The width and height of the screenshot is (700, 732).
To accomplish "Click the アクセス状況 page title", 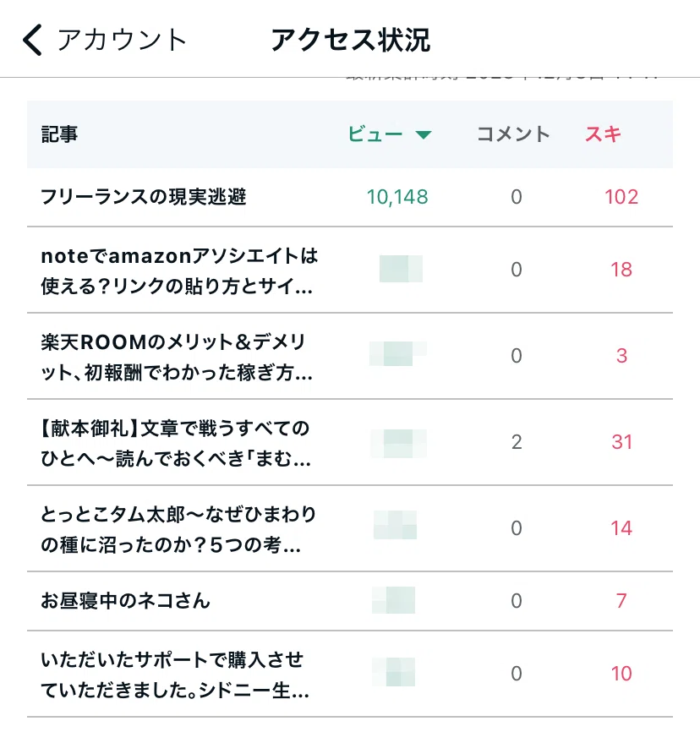I will click(350, 40).
